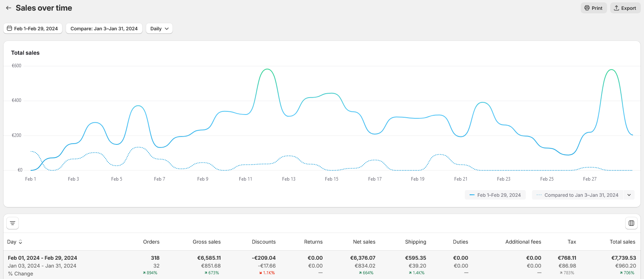Open the Feb 1–Feb 29, 2024 date picker

33,29
